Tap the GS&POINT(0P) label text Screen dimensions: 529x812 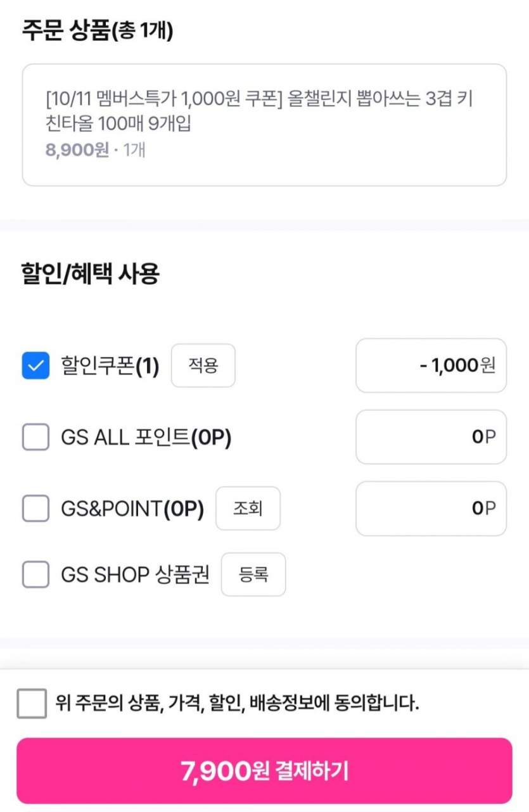pyautogui.click(x=132, y=509)
